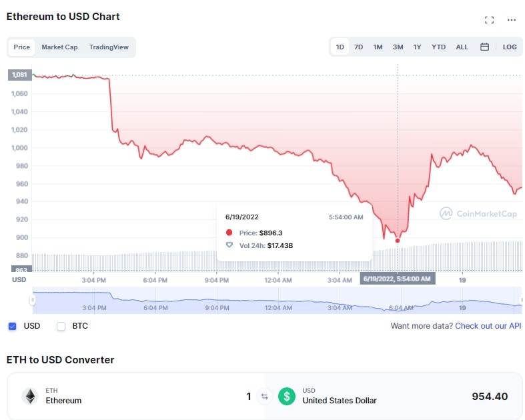Enable the BTC checkbox

pyautogui.click(x=61, y=326)
